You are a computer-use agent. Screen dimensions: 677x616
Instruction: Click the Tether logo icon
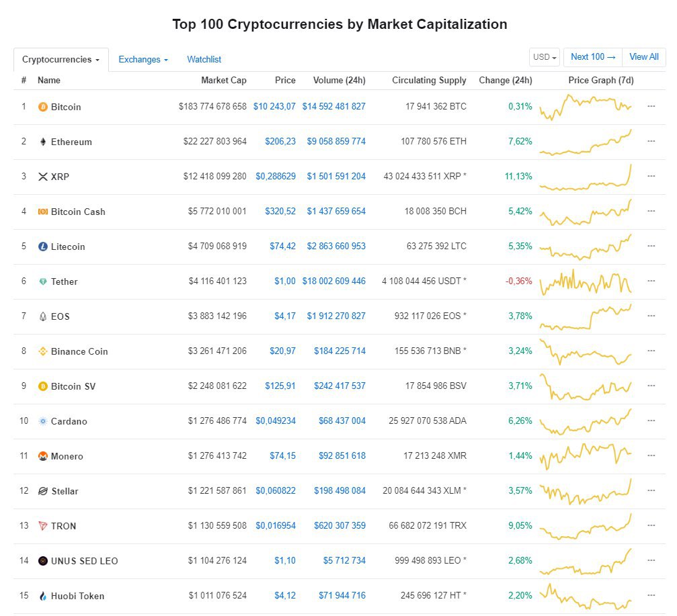43,281
